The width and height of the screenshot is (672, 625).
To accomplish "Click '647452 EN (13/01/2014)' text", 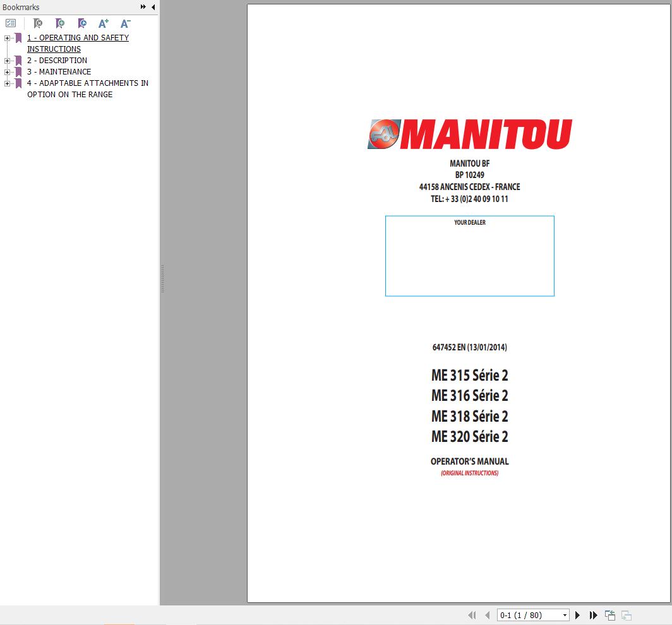I will click(x=470, y=347).
